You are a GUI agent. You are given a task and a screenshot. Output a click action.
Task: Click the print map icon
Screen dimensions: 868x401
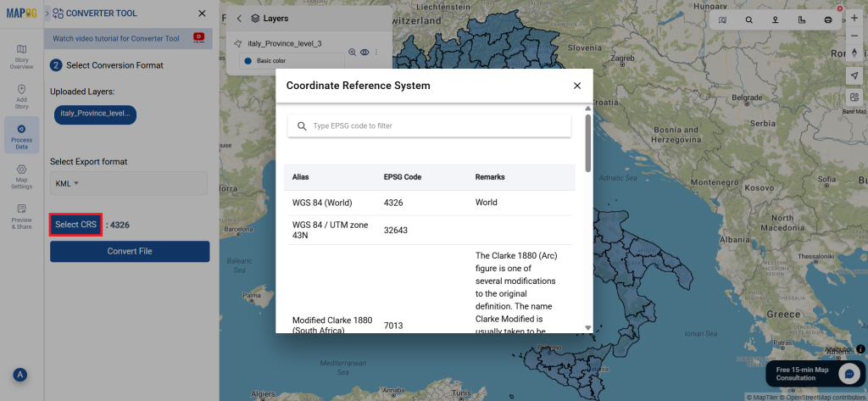[828, 20]
